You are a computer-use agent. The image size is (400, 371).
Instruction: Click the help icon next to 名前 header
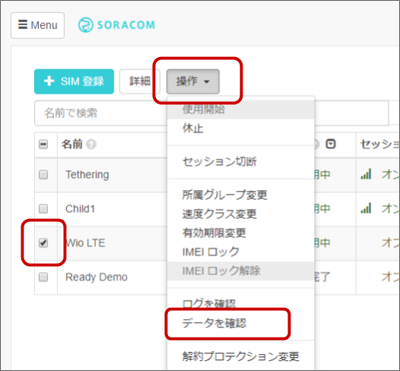pos(91,144)
